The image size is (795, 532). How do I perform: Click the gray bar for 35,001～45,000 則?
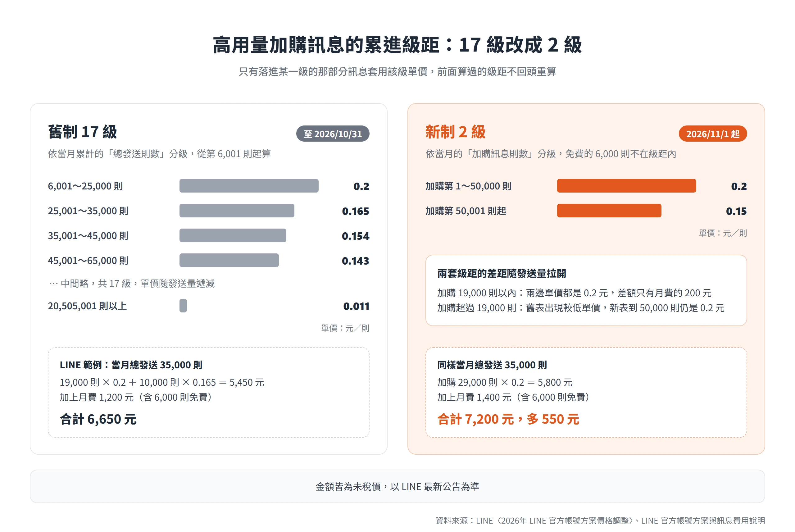click(233, 235)
